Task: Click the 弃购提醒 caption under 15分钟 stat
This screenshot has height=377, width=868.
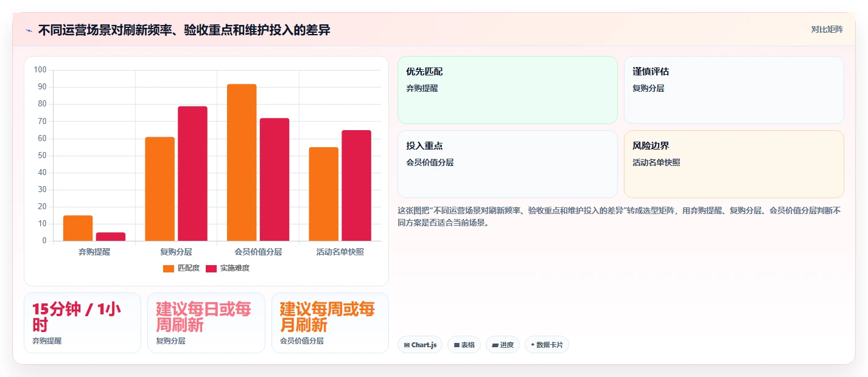Action: [47, 341]
